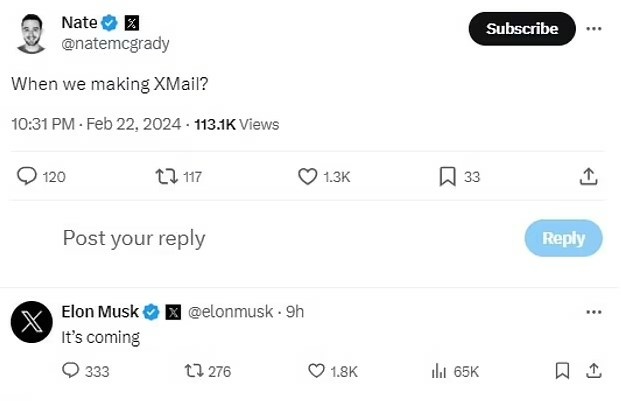Open the @elonmusk handle link
The height and width of the screenshot is (401, 621).
point(231,312)
